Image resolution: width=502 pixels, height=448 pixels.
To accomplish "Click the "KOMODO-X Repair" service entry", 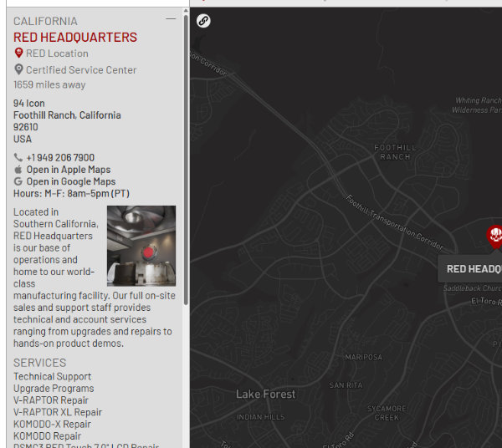I will click(x=52, y=425).
